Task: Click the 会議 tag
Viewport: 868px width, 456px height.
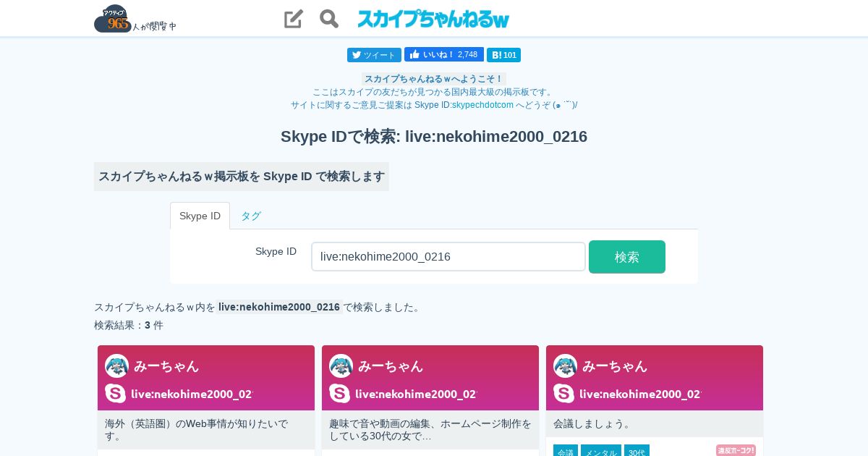Action: (x=566, y=452)
